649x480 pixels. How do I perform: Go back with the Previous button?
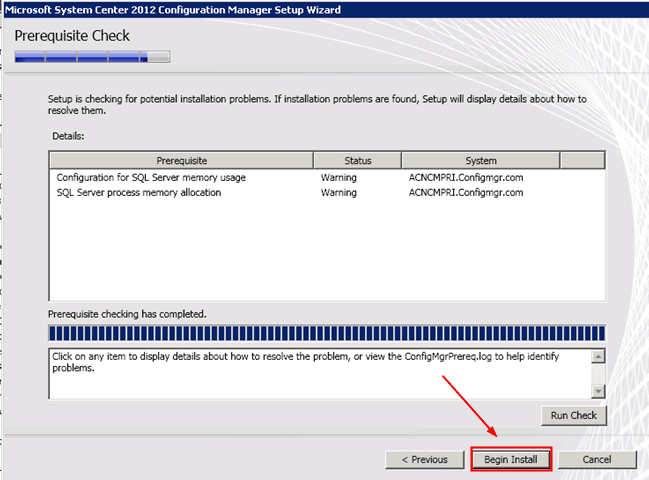click(x=425, y=460)
